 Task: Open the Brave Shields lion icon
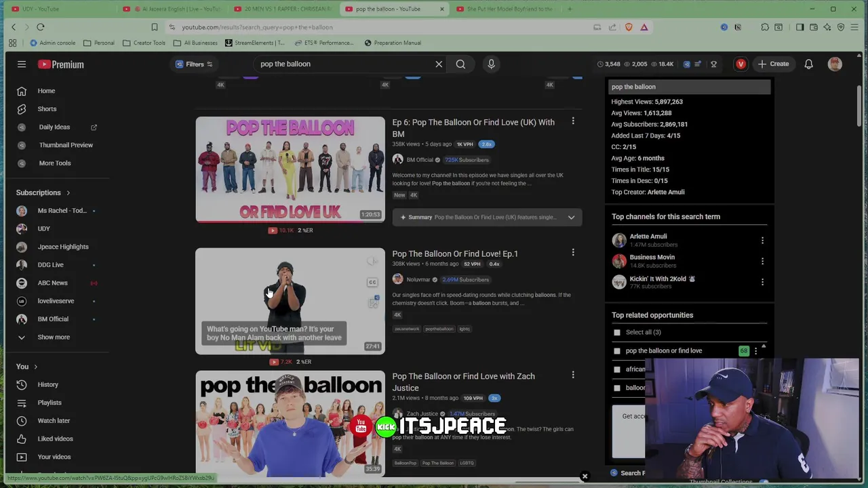click(629, 27)
